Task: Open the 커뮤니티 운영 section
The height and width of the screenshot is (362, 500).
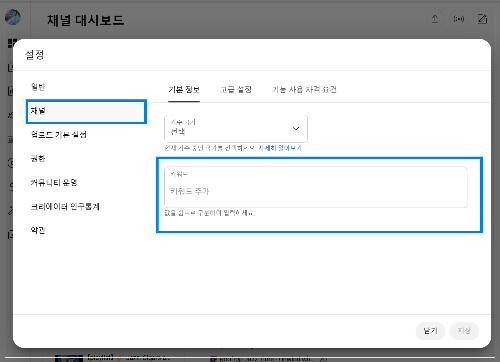Action: point(54,183)
